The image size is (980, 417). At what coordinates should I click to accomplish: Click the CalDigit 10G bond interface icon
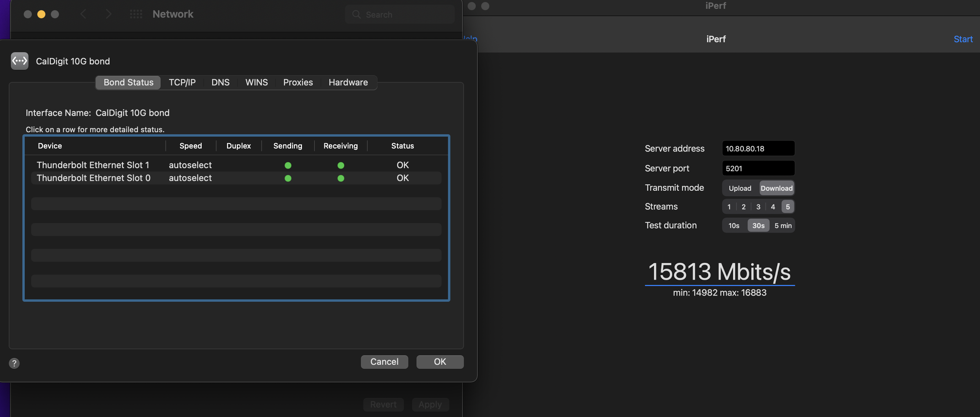(x=19, y=61)
